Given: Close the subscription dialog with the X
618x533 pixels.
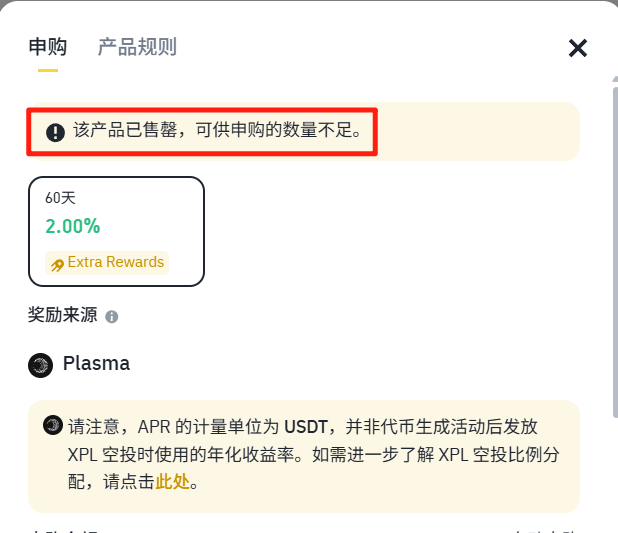Looking at the screenshot, I should tap(578, 48).
